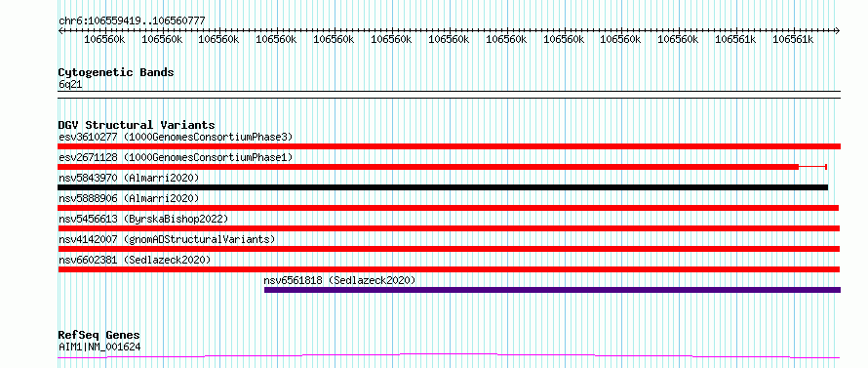Select the red bar for variant nsv6602381

[x=449, y=269]
